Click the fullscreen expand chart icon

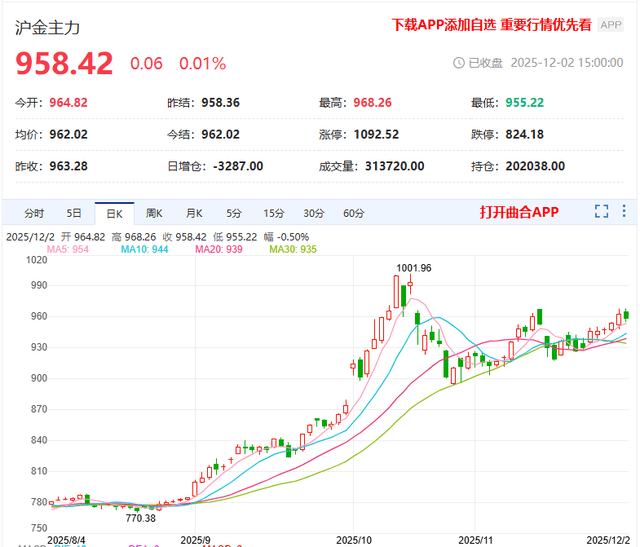tap(601, 212)
